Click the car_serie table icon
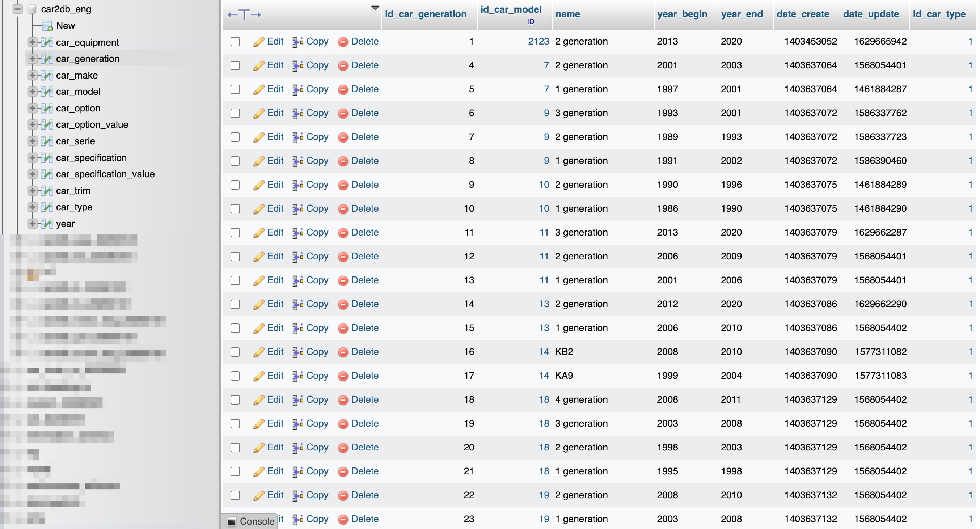 [x=47, y=141]
